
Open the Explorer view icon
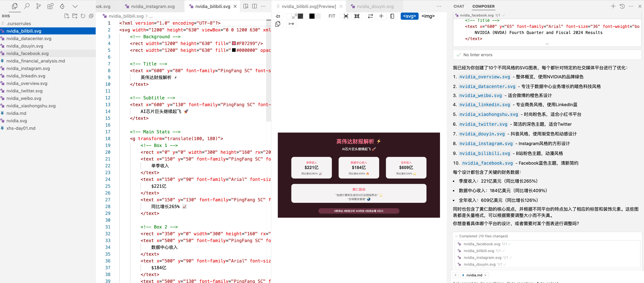[15, 6]
